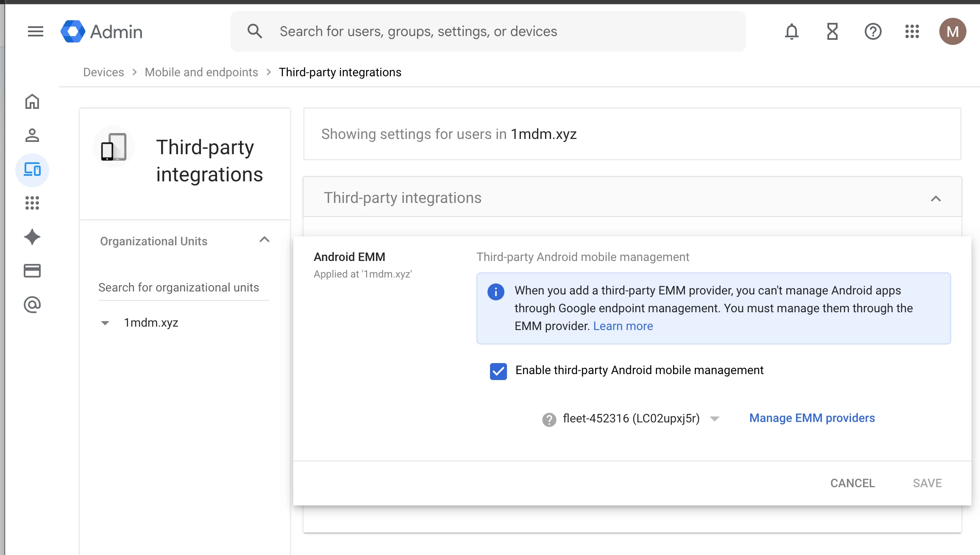The image size is (980, 555).
Task: Click the CANCEL button
Action: point(852,483)
